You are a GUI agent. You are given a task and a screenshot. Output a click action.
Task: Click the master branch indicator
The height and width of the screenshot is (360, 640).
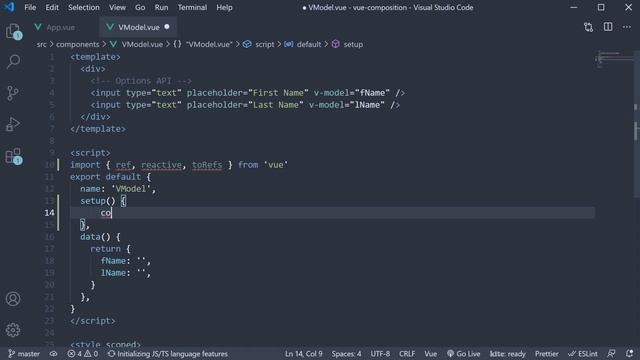tap(24, 354)
